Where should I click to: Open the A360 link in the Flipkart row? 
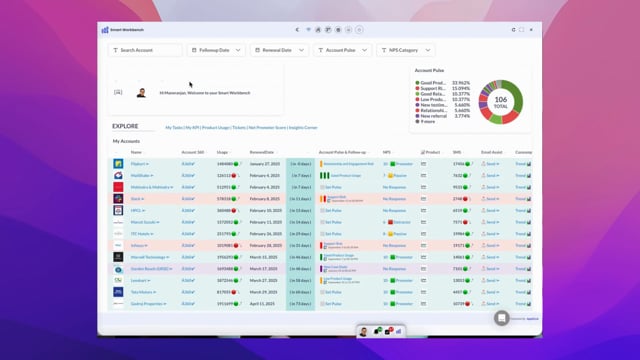point(188,164)
